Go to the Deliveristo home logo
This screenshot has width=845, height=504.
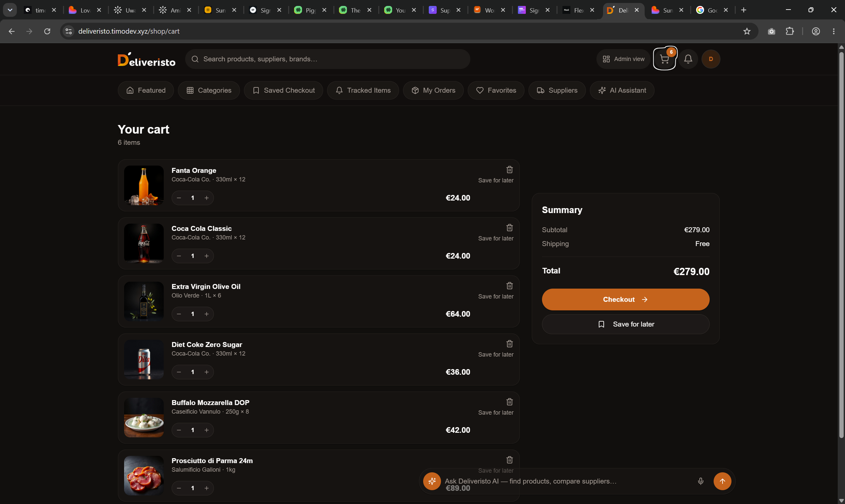(x=147, y=59)
